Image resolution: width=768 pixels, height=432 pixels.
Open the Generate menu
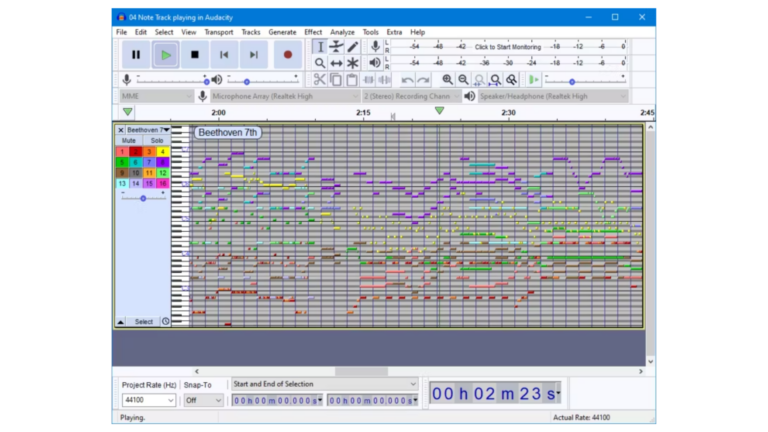(x=282, y=32)
